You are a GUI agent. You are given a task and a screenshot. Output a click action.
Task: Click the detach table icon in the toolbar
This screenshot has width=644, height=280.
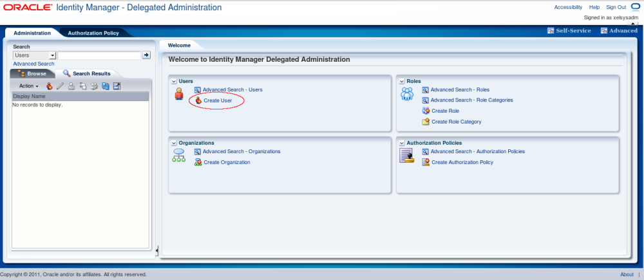click(x=117, y=86)
